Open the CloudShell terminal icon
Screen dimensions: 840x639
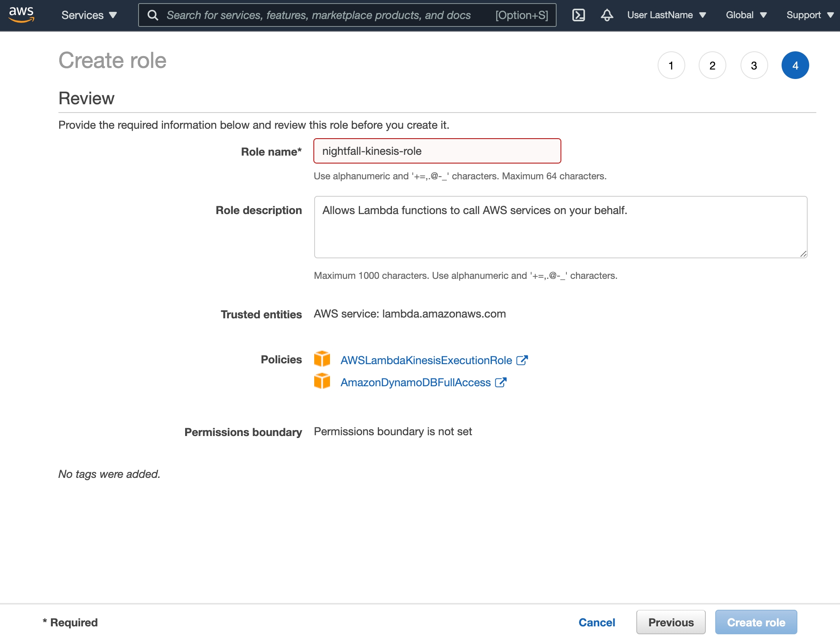point(578,15)
